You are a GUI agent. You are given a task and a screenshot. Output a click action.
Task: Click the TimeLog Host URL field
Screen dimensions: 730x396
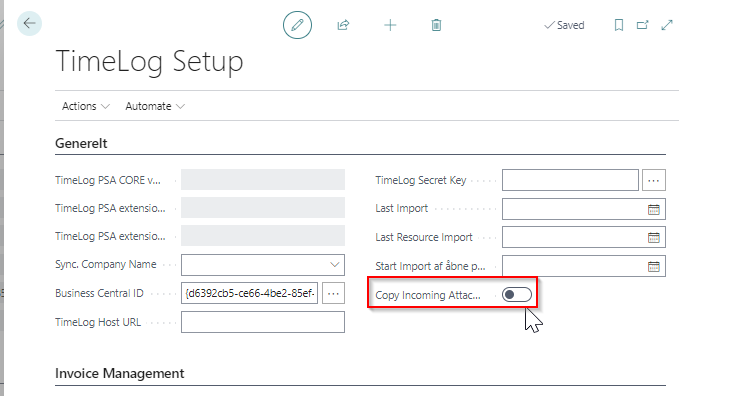263,322
